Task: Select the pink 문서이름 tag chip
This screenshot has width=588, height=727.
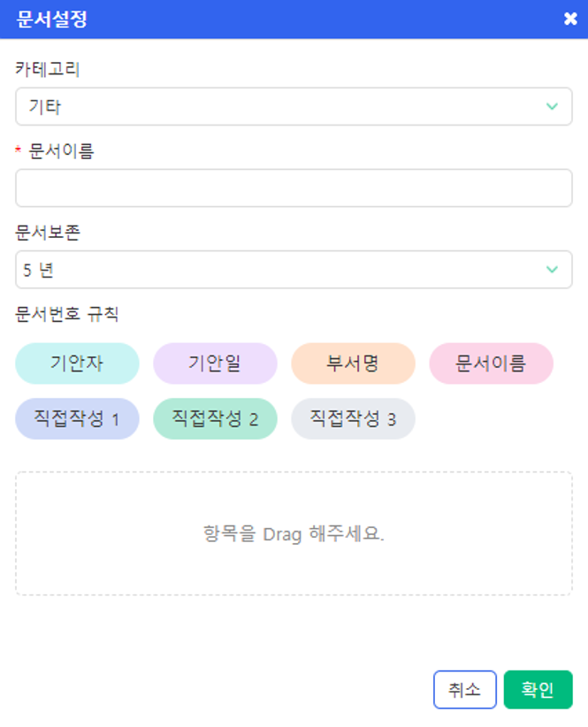Action: coord(491,363)
